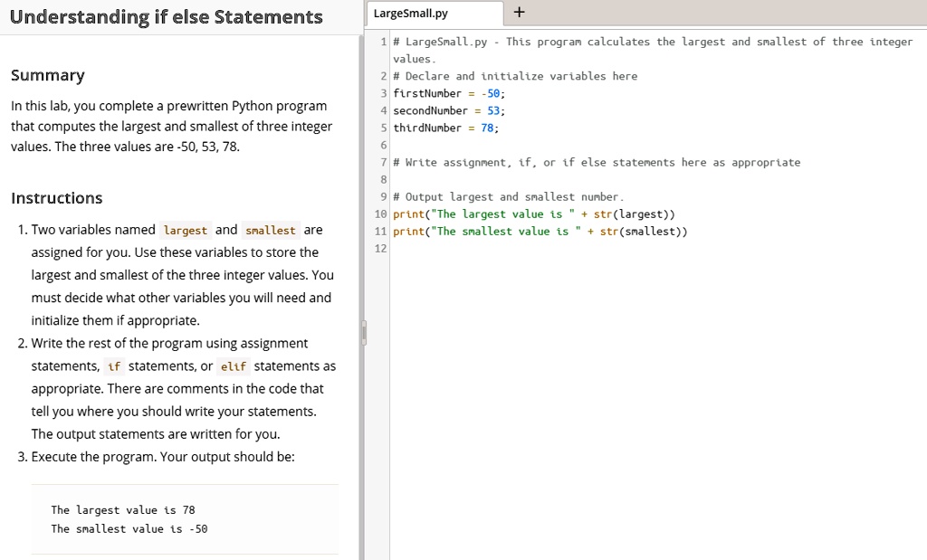The width and height of the screenshot is (927, 560).
Task: Click the Summary heading
Action: (x=48, y=75)
